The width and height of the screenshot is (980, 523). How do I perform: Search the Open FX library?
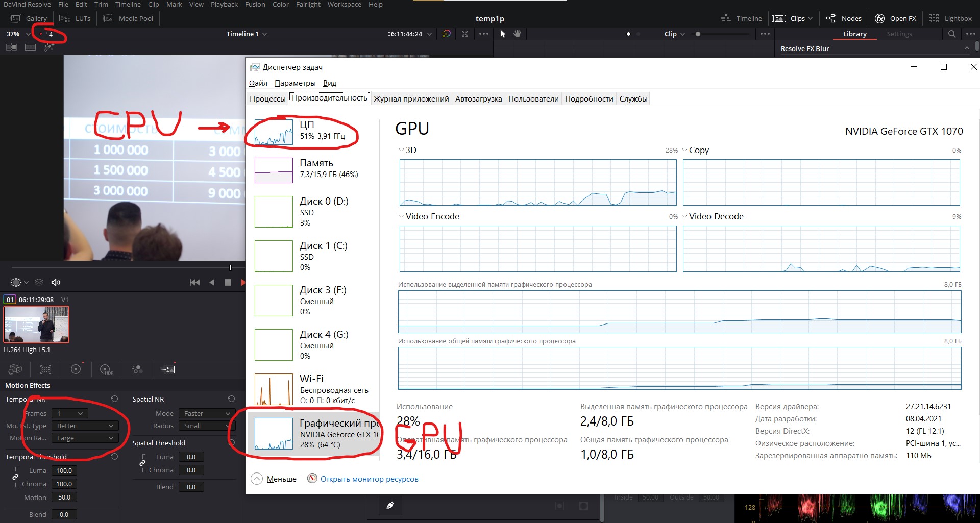[952, 34]
